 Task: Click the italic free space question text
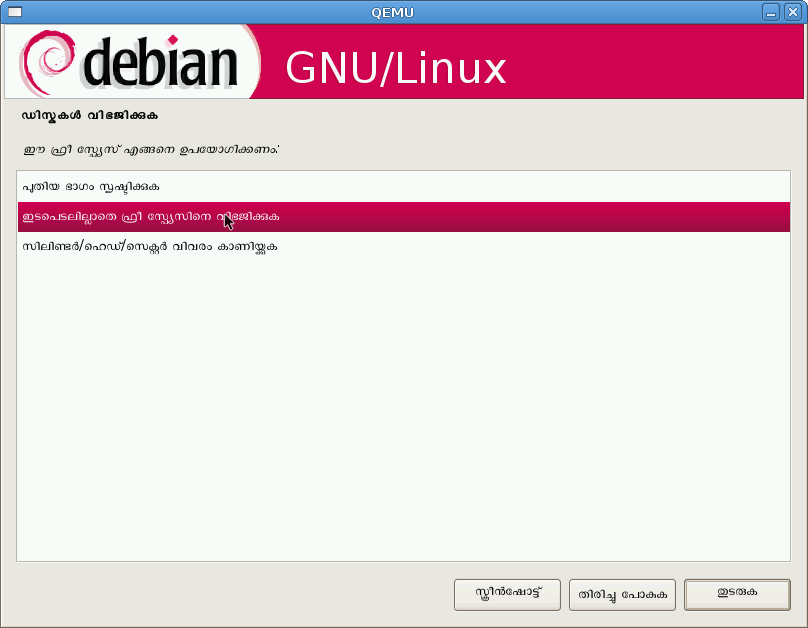(x=150, y=149)
